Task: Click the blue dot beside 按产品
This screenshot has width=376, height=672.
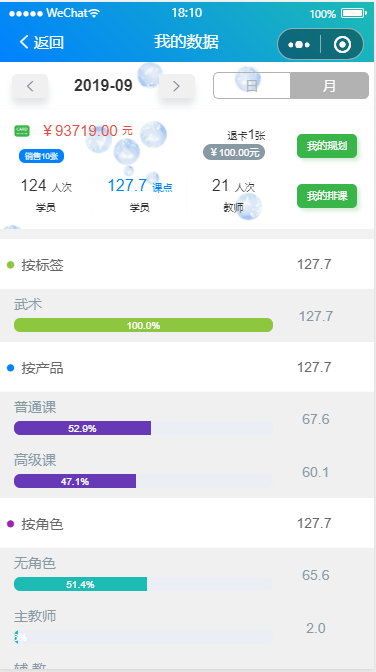Action: point(11,368)
